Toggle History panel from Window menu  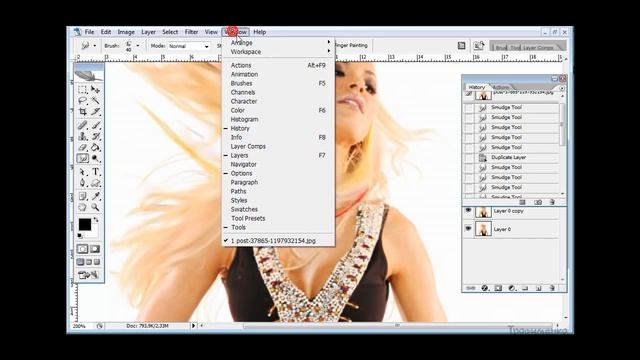[x=278, y=128]
